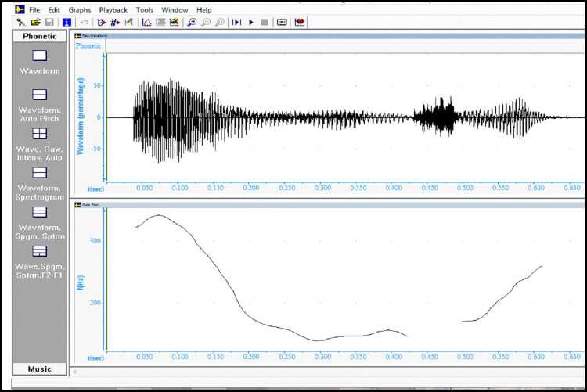Click the open file folder icon
This screenshot has height=392, width=587.
coord(36,22)
